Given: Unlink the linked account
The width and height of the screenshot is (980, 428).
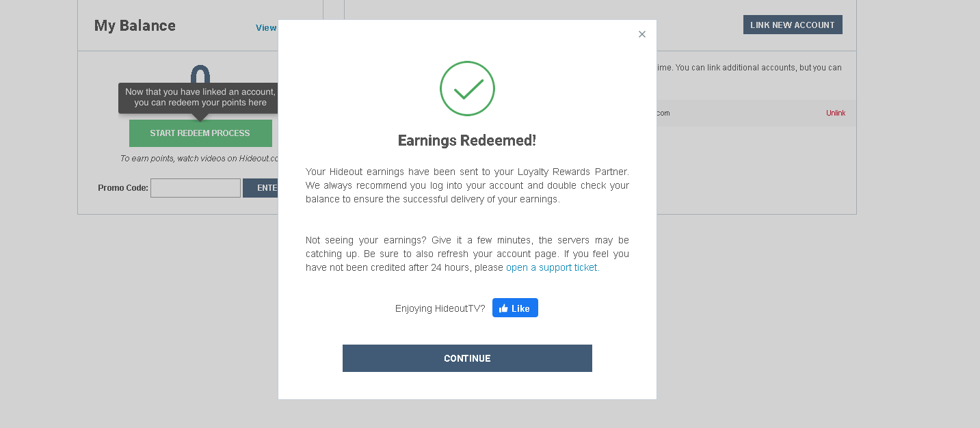Looking at the screenshot, I should [836, 113].
